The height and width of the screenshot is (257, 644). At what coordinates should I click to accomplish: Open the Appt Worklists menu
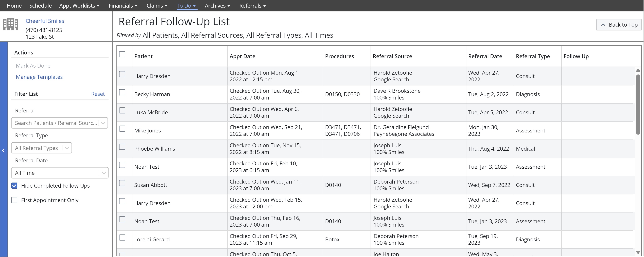point(79,6)
